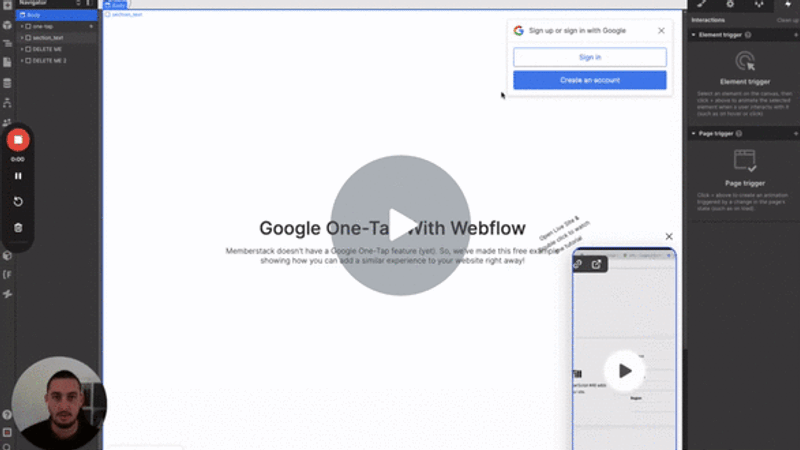Viewport: 800px width, 450px height.
Task: Expand the one-tap node arrow
Action: click(x=22, y=27)
